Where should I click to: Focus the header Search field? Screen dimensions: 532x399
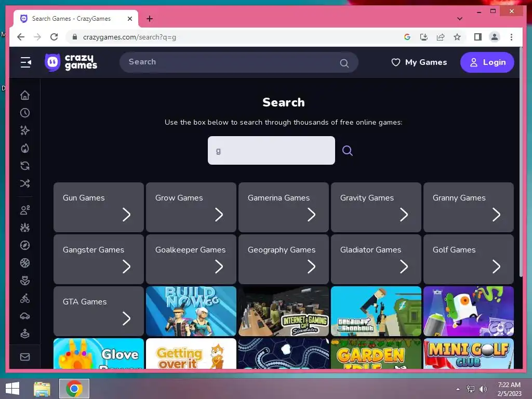tap(238, 62)
